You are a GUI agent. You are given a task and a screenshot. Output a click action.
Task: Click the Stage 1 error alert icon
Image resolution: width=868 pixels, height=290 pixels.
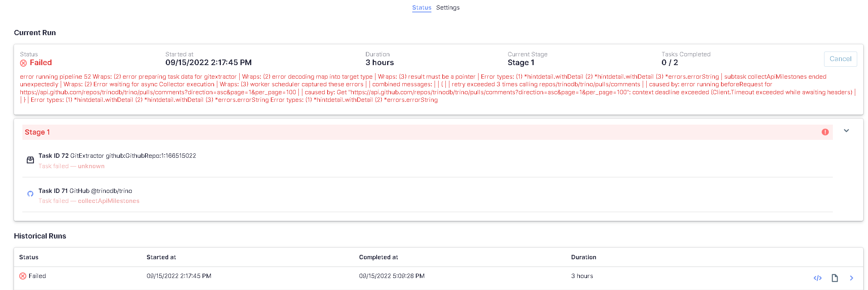click(825, 132)
